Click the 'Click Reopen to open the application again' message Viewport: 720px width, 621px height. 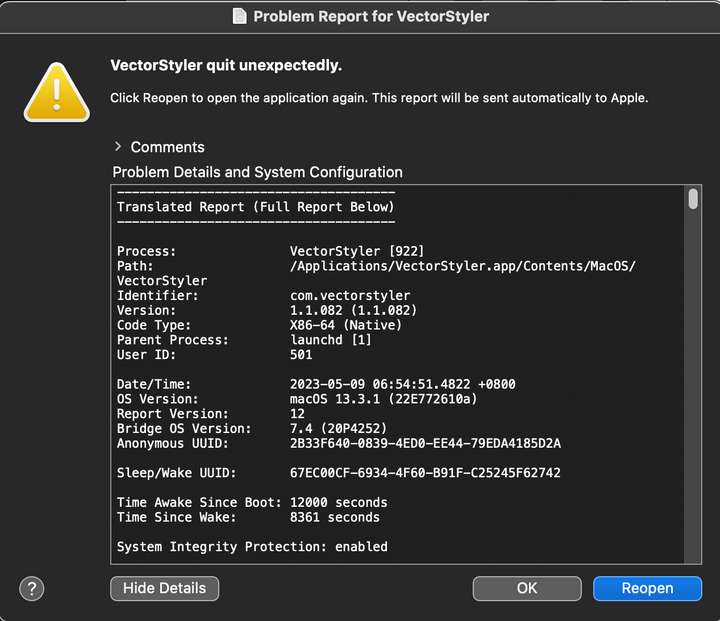click(379, 98)
